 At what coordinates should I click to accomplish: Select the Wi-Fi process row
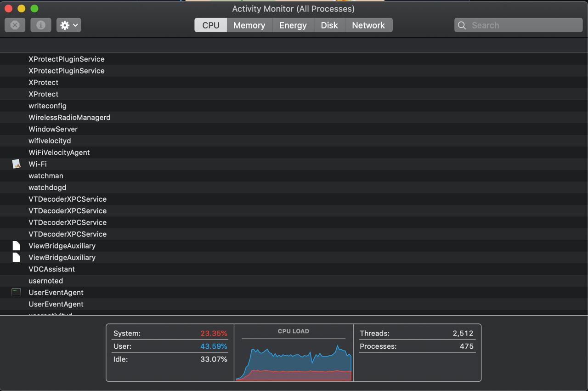tap(294, 164)
